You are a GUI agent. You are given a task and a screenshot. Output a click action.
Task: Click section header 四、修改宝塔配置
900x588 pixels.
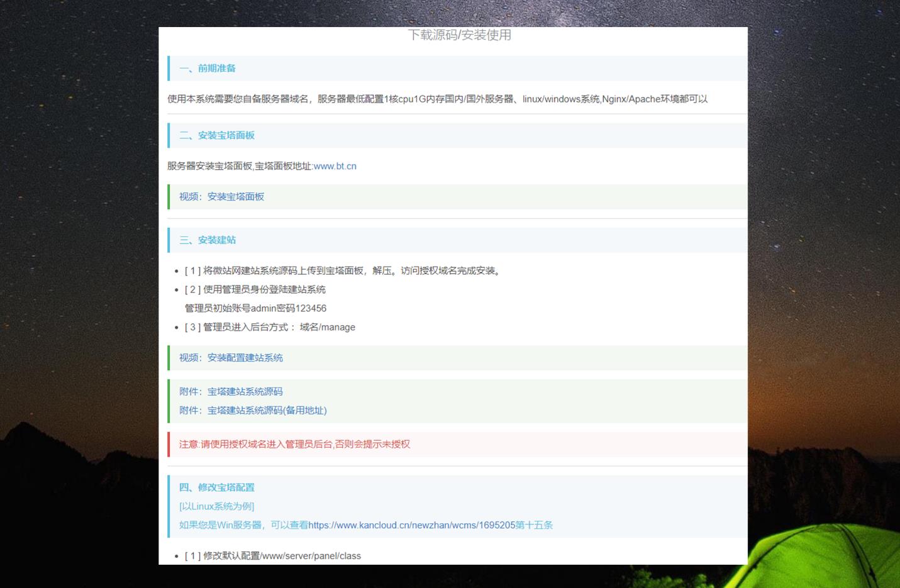pos(217,487)
